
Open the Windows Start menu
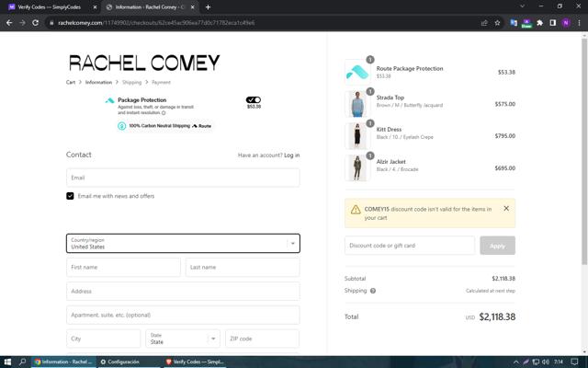point(7,362)
